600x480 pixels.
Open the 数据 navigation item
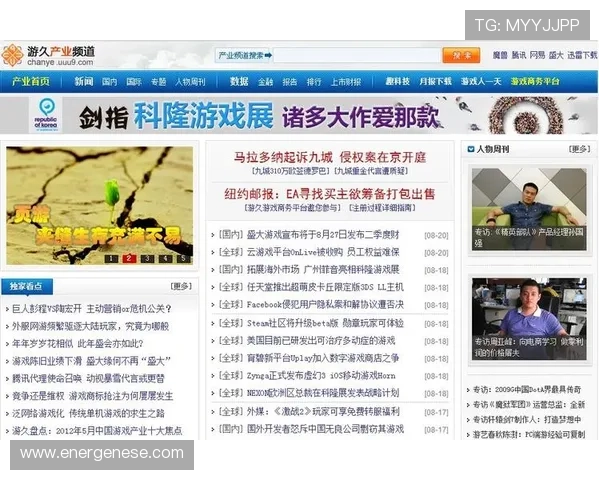point(239,82)
